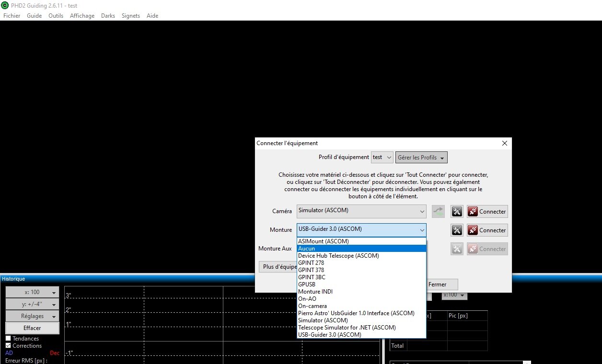This screenshot has width=602, height=364.
Task: Choose GPINT 278 mount option
Action: click(x=361, y=263)
